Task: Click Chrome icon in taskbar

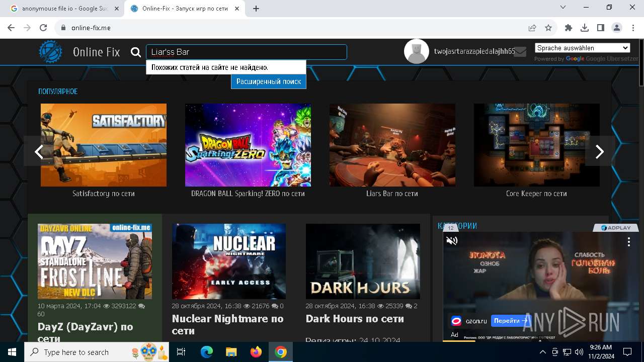Action: coord(281,352)
